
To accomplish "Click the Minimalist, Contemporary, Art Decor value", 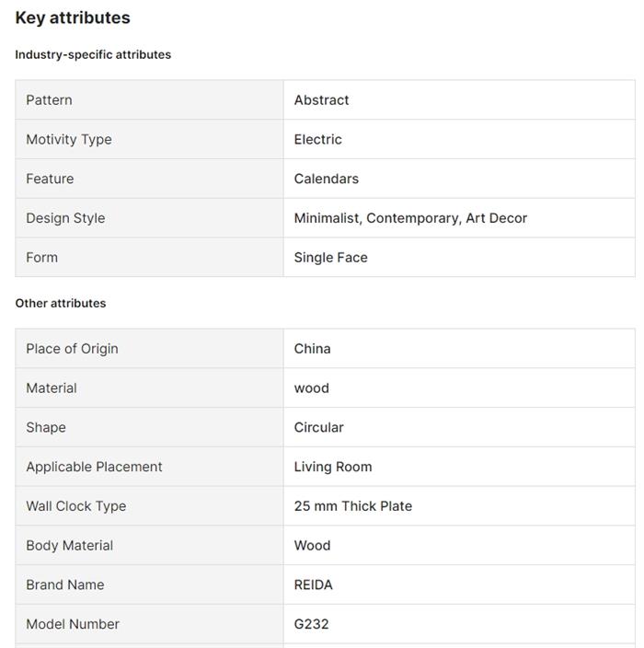I will (410, 218).
